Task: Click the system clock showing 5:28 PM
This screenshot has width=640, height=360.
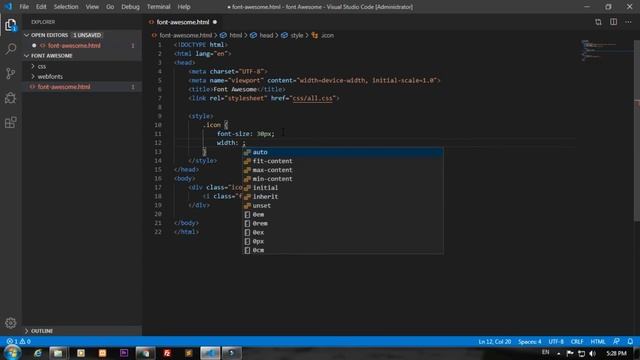Action: click(x=616, y=353)
